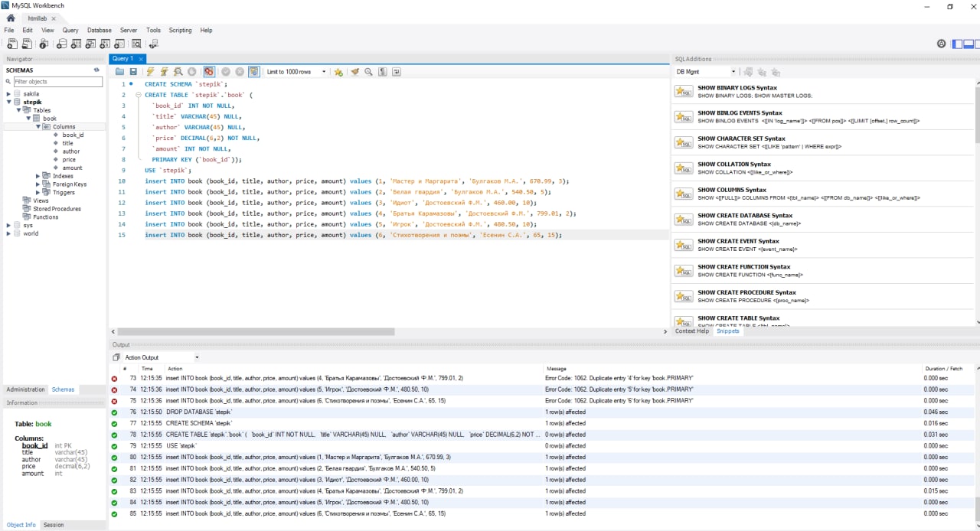This screenshot has height=531, width=980.
Task: Collapse the CREATE TABLE code fold marker
Action: coord(138,95)
